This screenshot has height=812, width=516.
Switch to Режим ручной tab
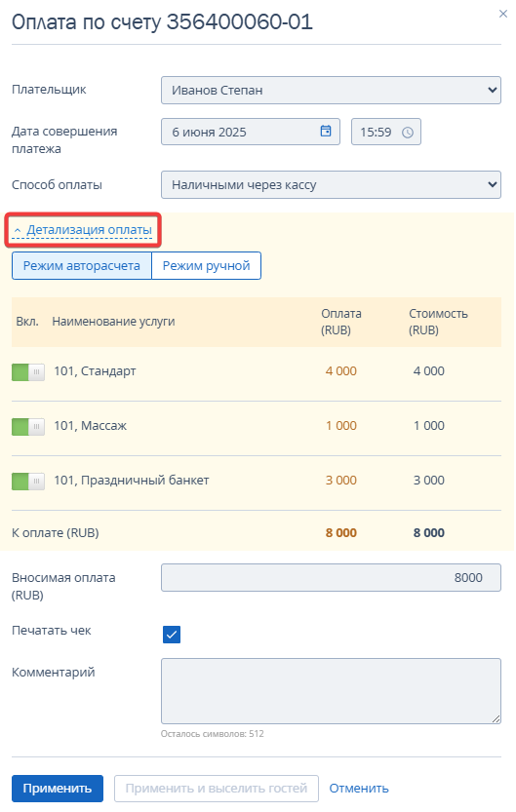[x=206, y=266]
